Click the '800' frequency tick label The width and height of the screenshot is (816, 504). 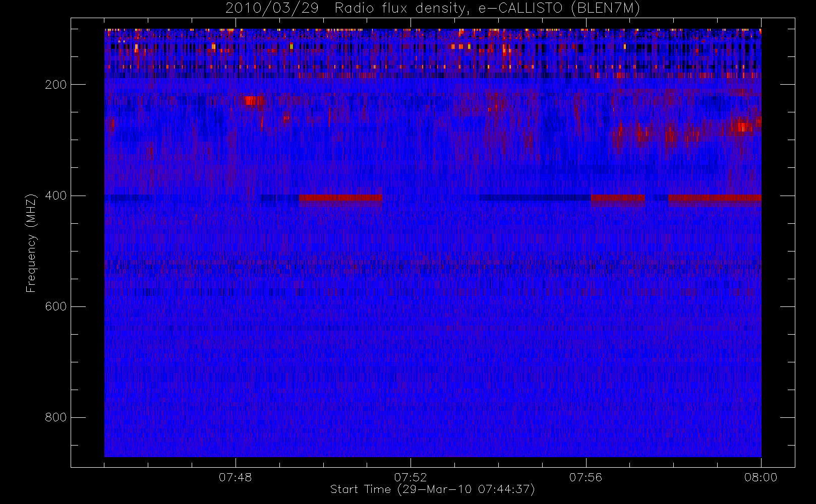56,417
